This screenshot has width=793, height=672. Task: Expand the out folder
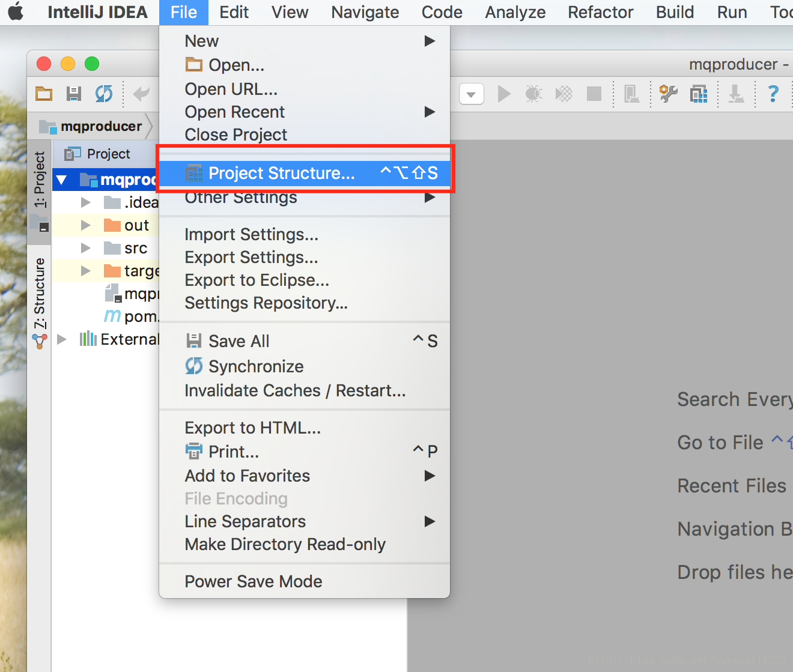[86, 225]
